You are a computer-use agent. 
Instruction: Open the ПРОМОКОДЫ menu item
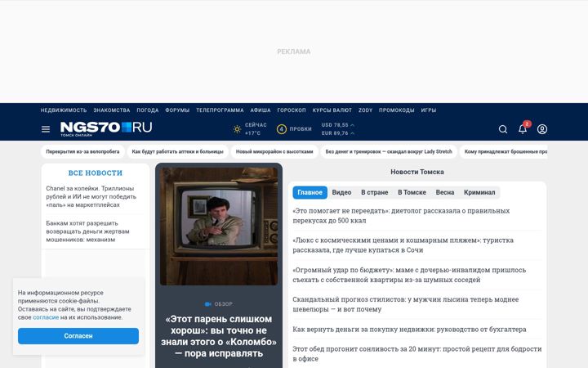tap(396, 110)
